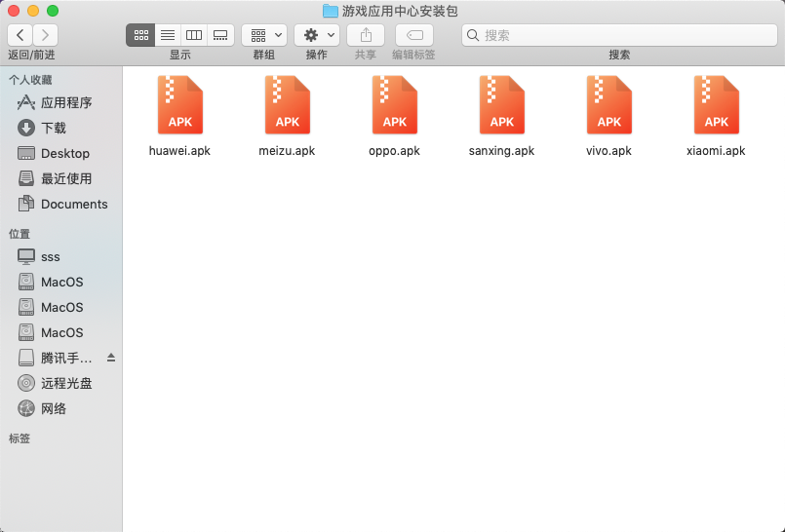Click the folder icon in the title bar
The width and height of the screenshot is (785, 532).
tap(331, 11)
